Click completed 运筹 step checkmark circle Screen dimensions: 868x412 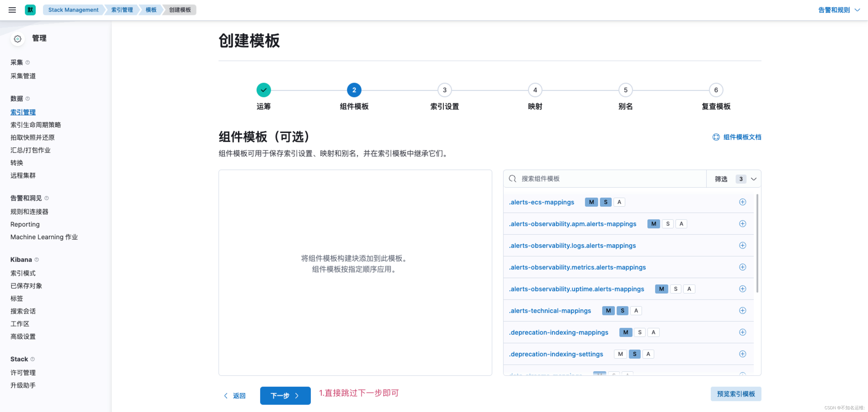(264, 90)
